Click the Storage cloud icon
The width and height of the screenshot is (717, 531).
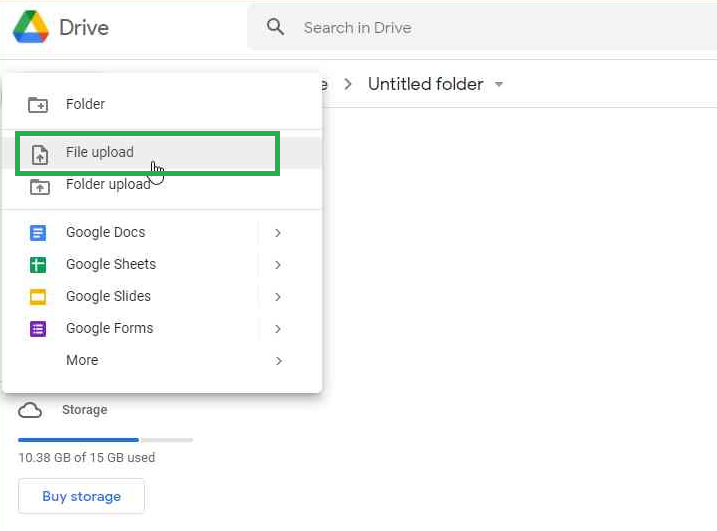(x=30, y=410)
